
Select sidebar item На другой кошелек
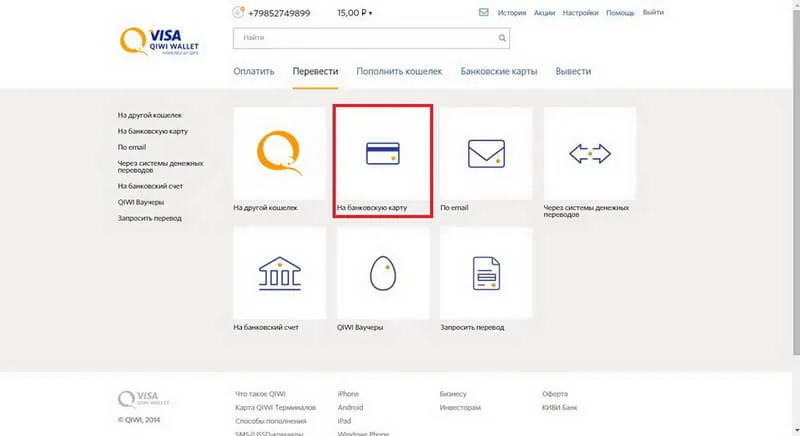click(149, 115)
